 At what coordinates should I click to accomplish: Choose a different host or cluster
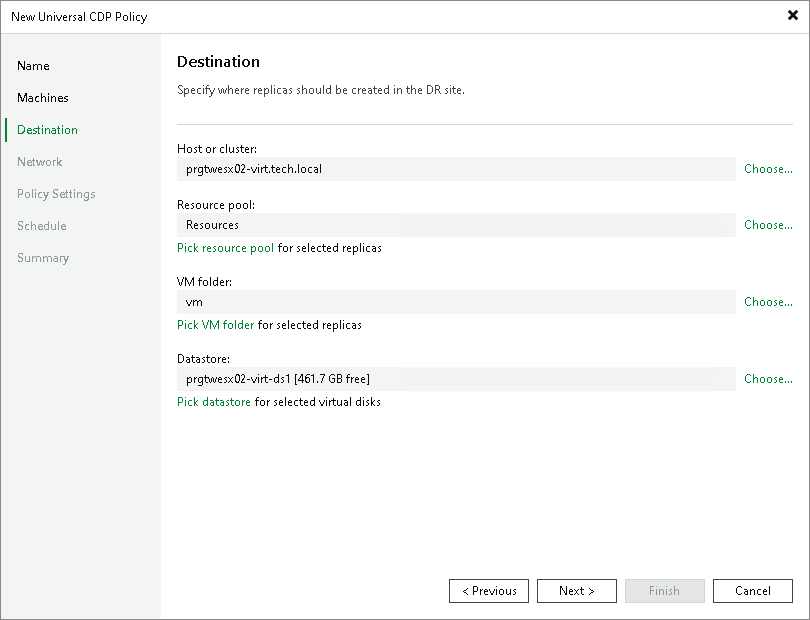click(x=767, y=169)
